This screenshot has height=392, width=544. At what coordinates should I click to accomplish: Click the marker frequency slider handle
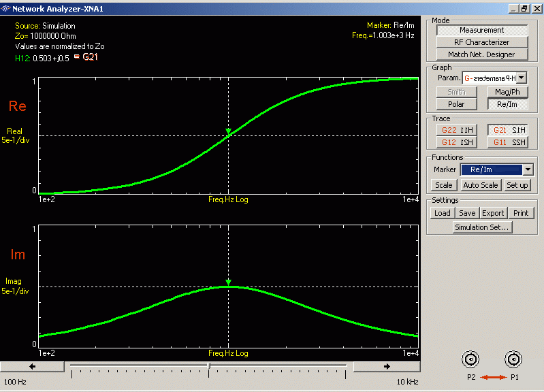pos(209,367)
